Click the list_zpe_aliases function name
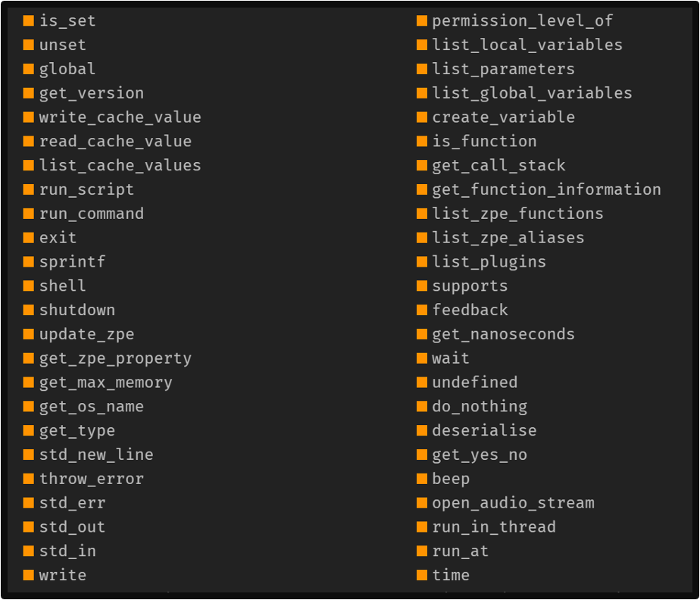Image resolution: width=700 pixels, height=600 pixels. pyautogui.click(x=508, y=238)
